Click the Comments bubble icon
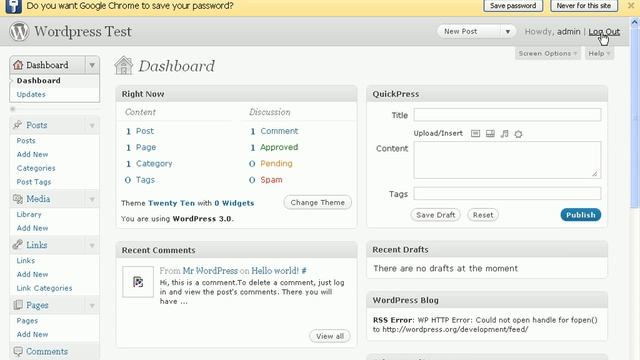This screenshot has width=640, height=360. [x=18, y=351]
